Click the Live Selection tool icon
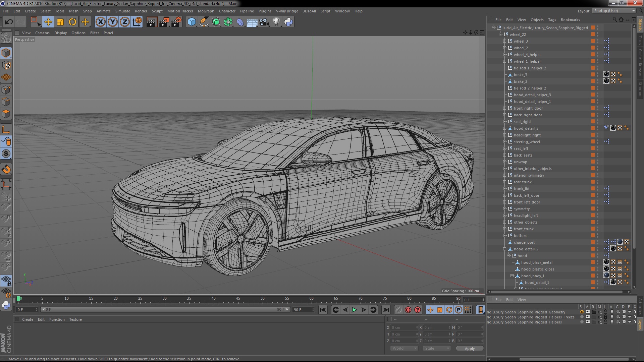Image resolution: width=644 pixels, height=362 pixels. point(36,22)
